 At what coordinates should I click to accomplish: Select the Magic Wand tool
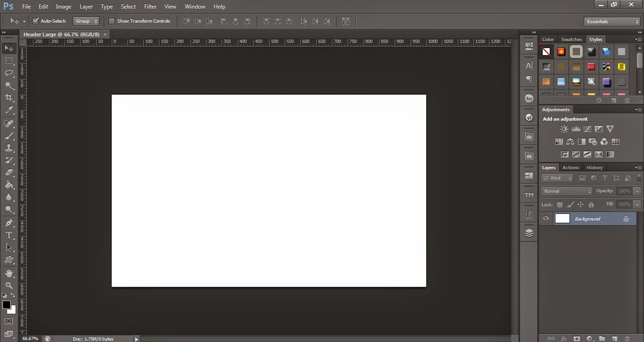(9, 85)
